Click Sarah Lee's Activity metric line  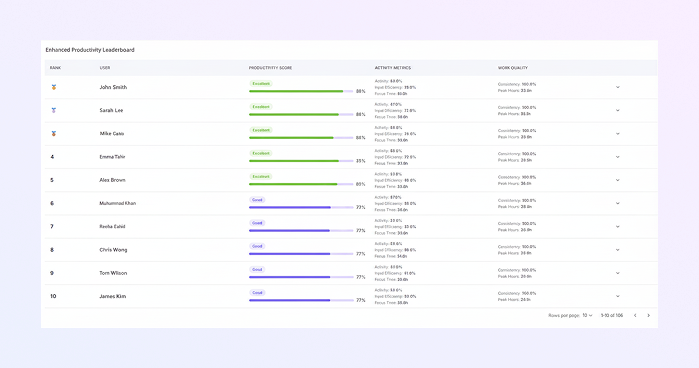pyautogui.click(x=388, y=104)
